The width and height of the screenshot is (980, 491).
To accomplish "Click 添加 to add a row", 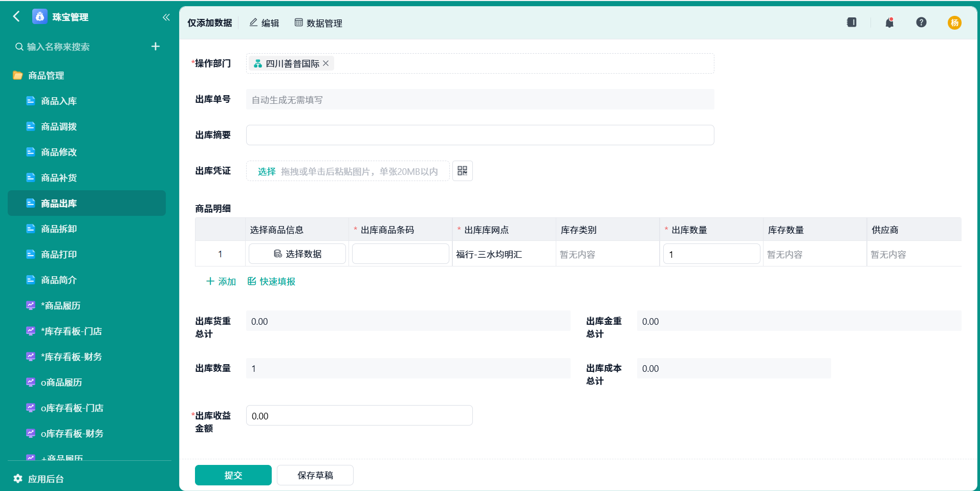I will (x=221, y=281).
